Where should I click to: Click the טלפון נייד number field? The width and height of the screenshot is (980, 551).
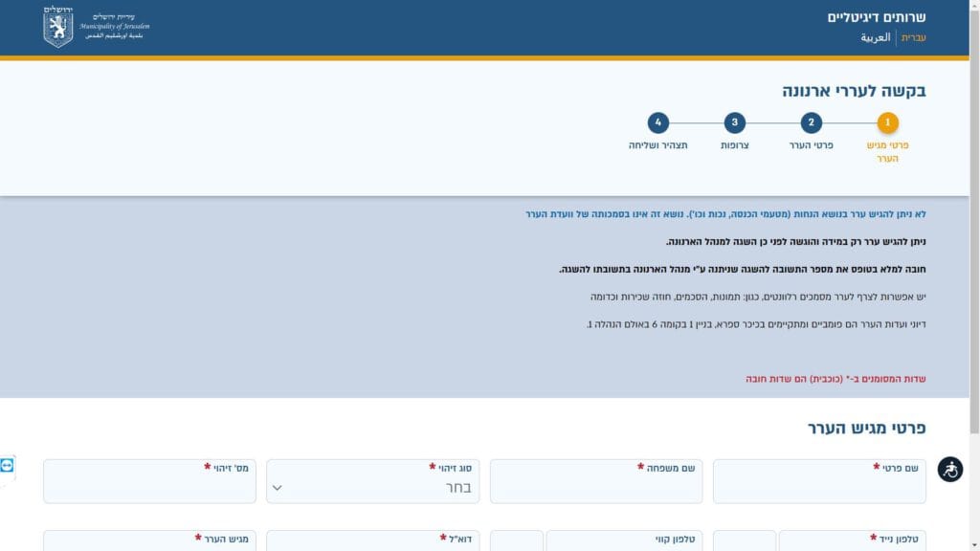(852, 542)
